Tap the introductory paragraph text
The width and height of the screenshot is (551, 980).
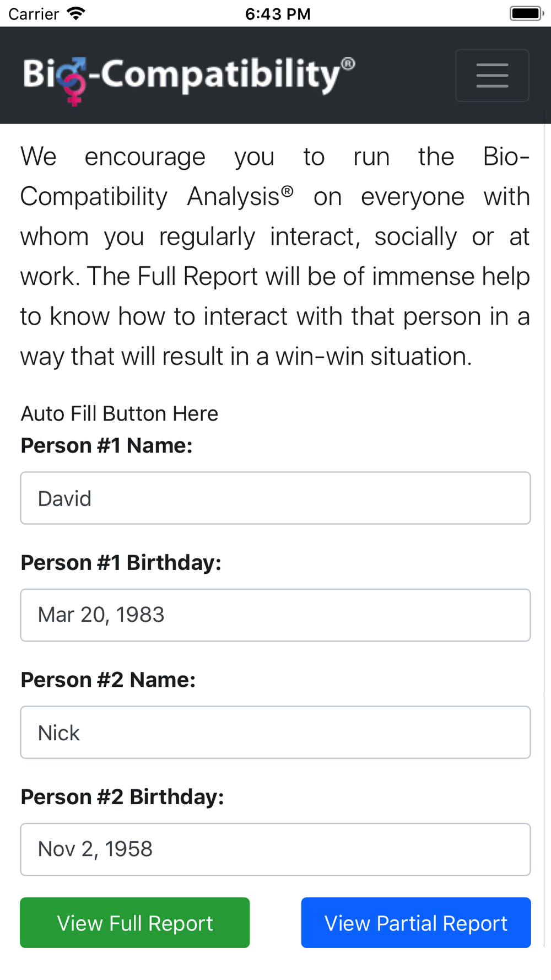(x=275, y=256)
